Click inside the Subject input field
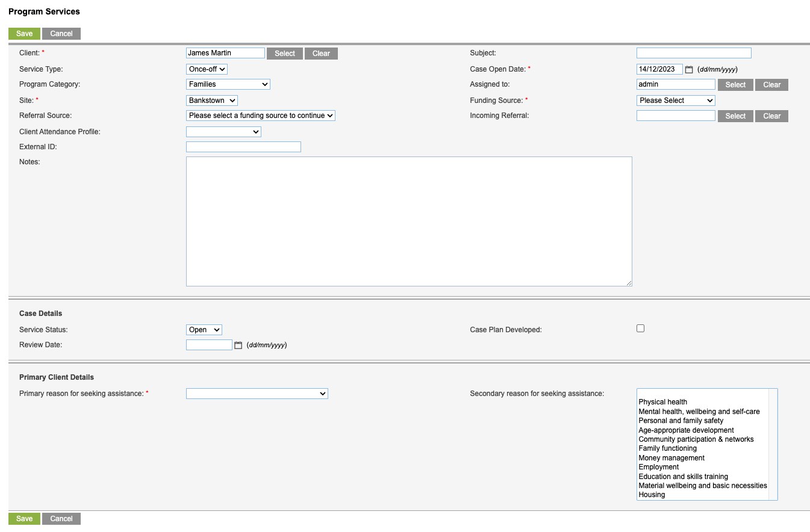 pyautogui.click(x=693, y=52)
